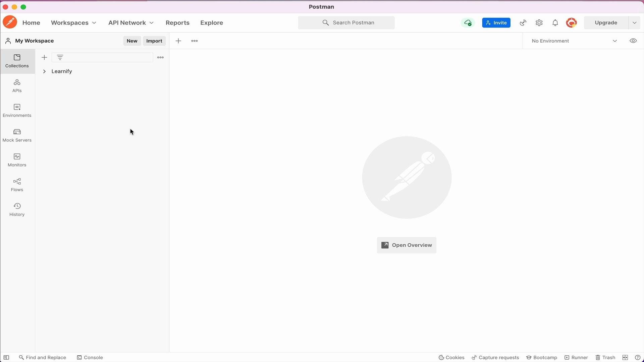644x362 pixels.
Task: Click the Search Postman field
Action: (x=346, y=22)
